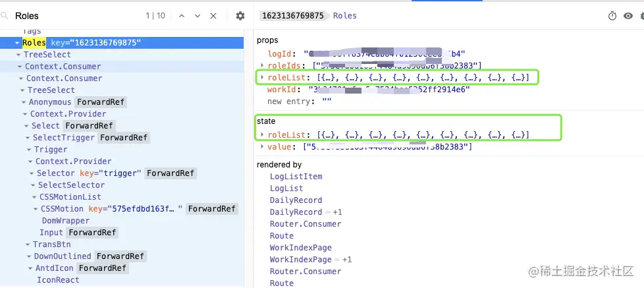The image size is (644, 288).
Task: Click the suspend stopwatch icon
Action: 612,16
